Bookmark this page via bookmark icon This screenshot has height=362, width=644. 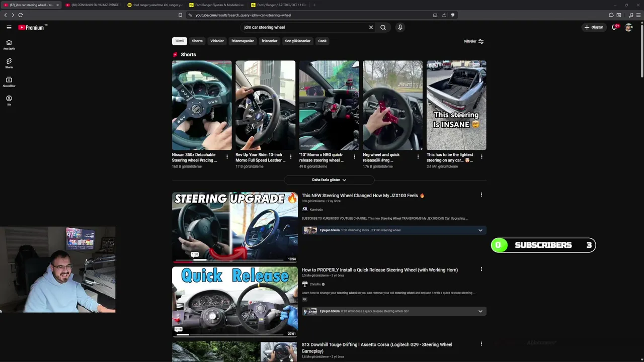coord(180,15)
